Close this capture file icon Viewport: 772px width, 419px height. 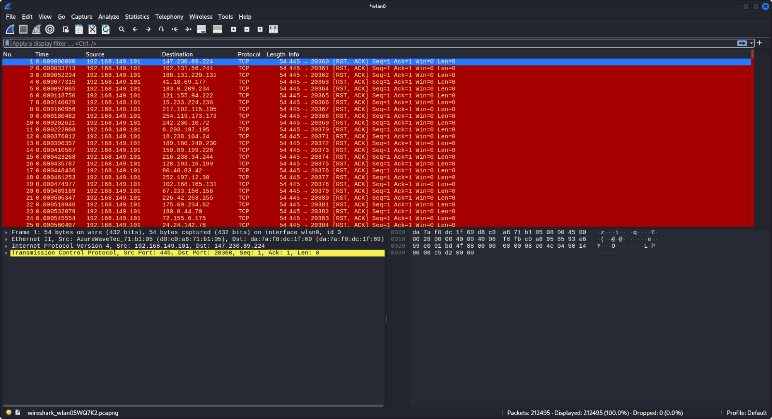92,29
